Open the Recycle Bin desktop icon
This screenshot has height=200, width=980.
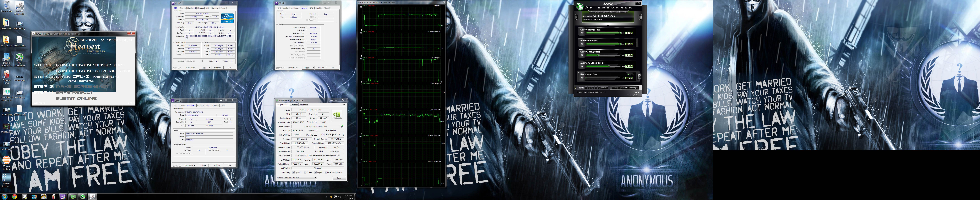point(6,6)
